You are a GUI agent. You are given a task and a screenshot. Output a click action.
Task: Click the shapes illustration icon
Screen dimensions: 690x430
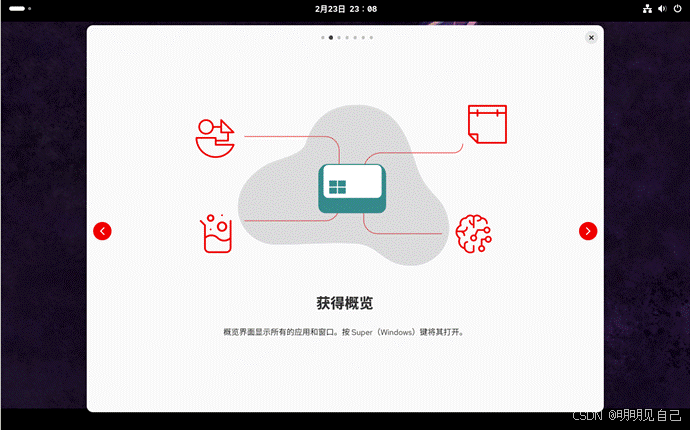(215, 138)
